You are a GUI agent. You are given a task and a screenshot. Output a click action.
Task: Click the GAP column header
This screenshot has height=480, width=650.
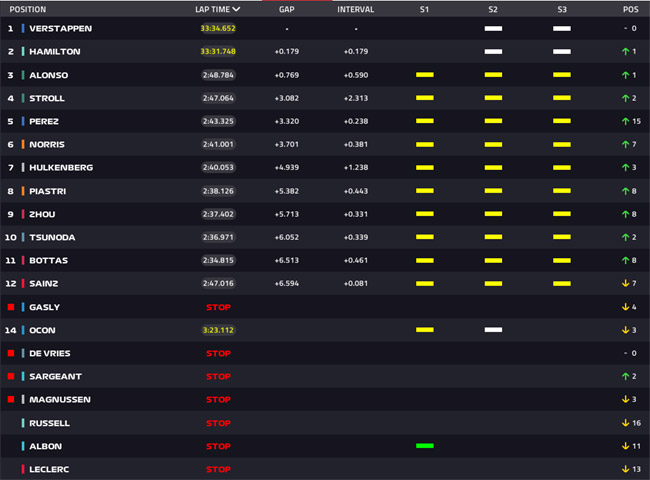(286, 9)
